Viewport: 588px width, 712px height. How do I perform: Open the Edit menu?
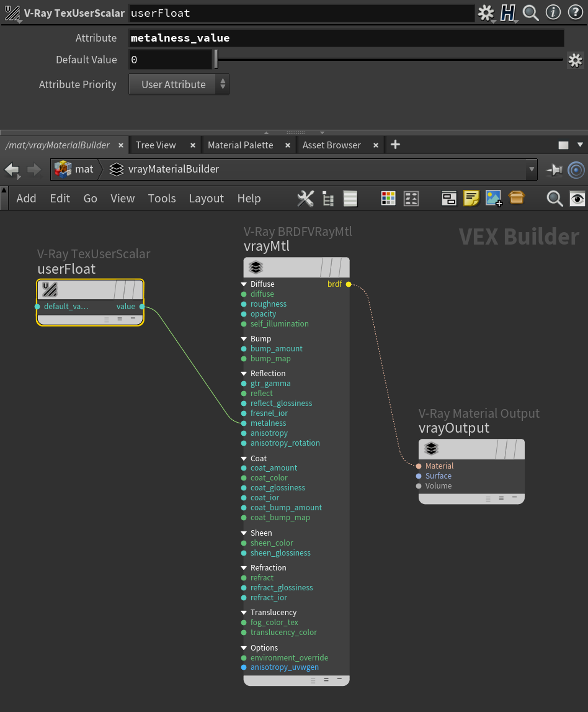click(x=60, y=199)
